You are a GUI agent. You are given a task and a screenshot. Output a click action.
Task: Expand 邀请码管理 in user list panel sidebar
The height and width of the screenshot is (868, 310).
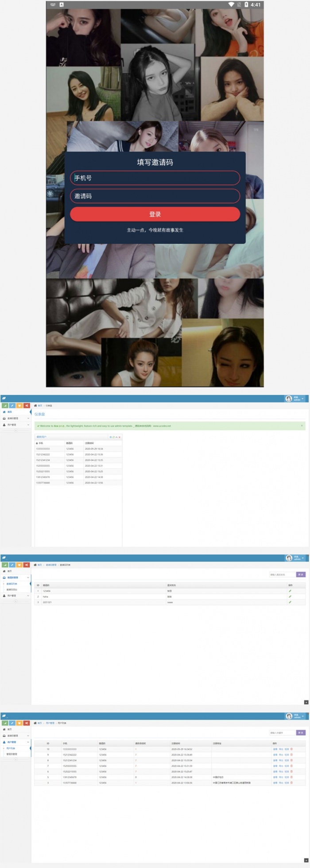click(x=15, y=736)
